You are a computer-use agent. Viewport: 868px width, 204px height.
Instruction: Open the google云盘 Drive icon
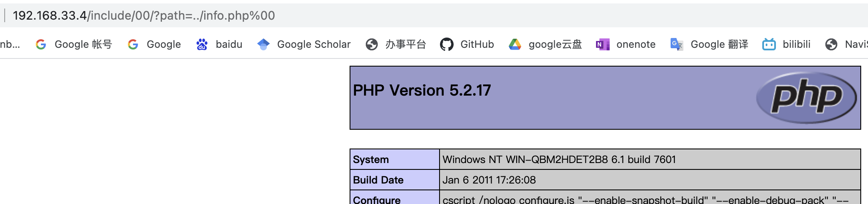point(515,44)
